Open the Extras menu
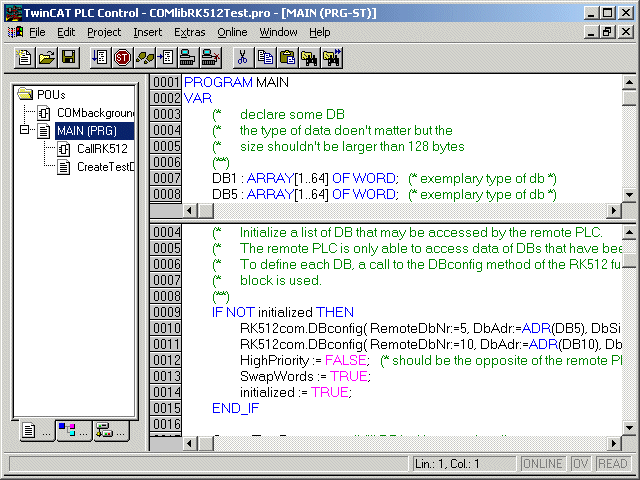640x480 pixels. click(189, 32)
